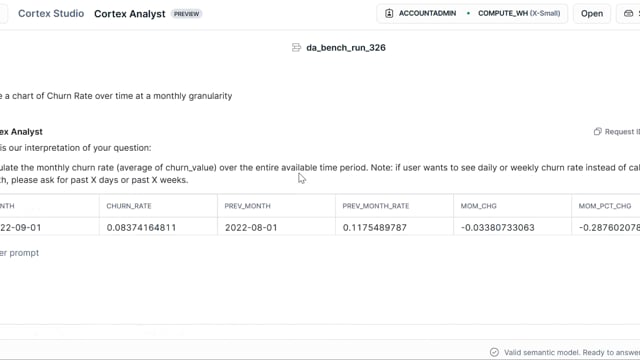Click the MOM_PCT_CHG column header
This screenshot has width=640, height=360.
click(605, 206)
